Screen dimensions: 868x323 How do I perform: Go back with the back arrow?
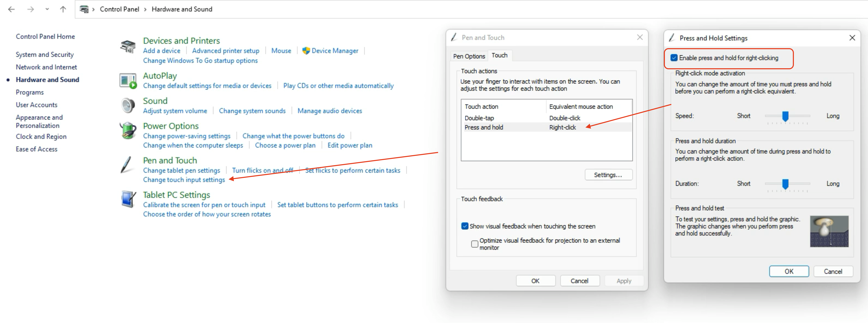click(11, 9)
